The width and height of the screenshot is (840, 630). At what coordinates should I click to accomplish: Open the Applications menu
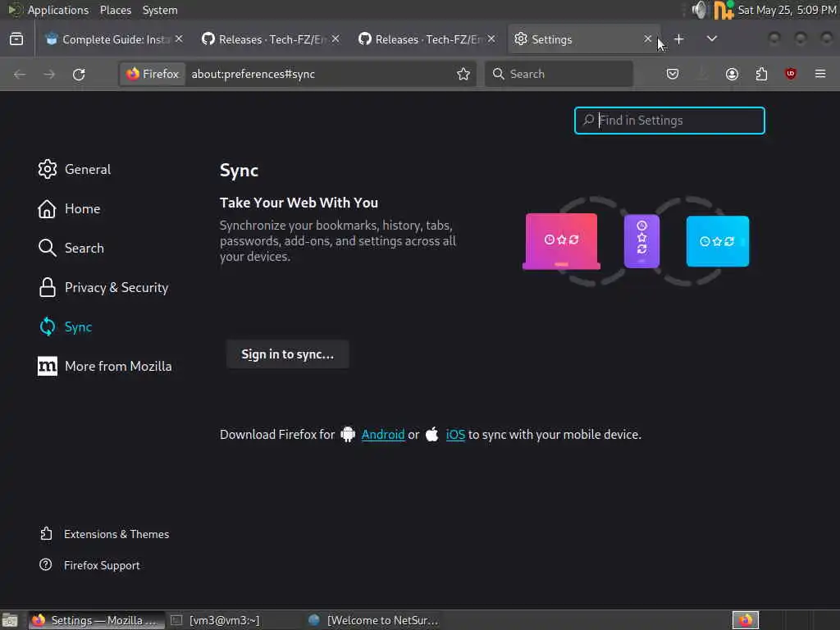(x=58, y=10)
